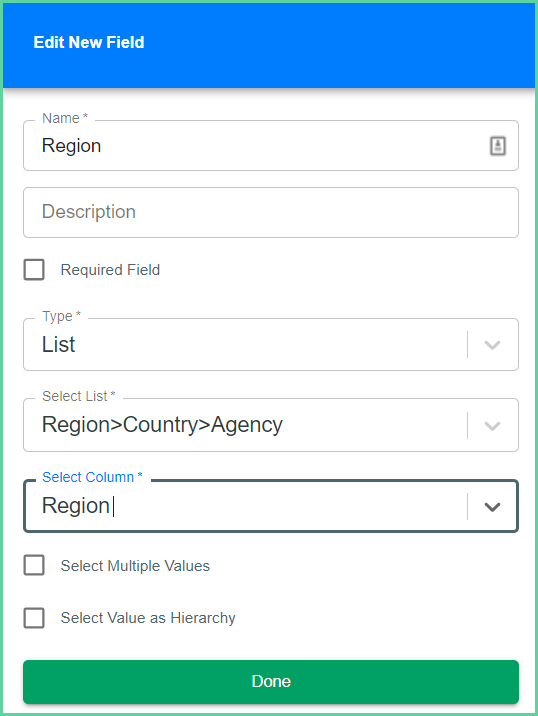Click the Select Value as Hierarchy label
This screenshot has height=716, width=538.
coord(148,618)
